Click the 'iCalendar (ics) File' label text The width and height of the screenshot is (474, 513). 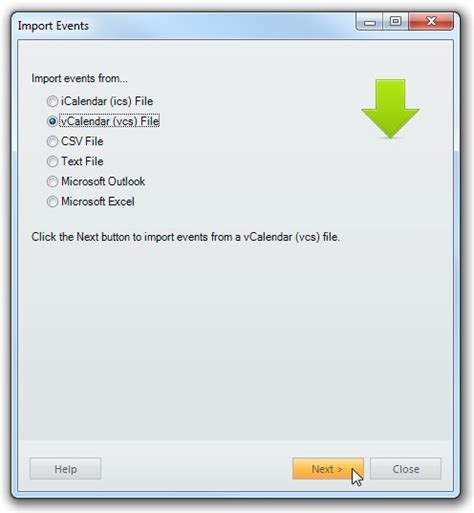click(107, 101)
